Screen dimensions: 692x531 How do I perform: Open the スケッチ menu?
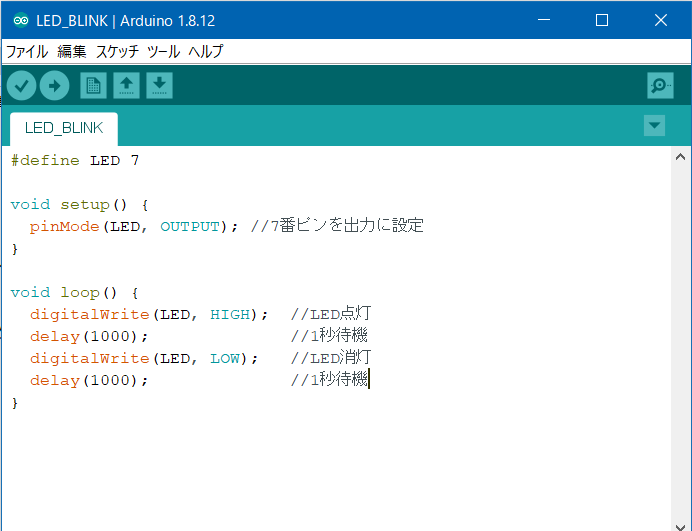pos(117,52)
